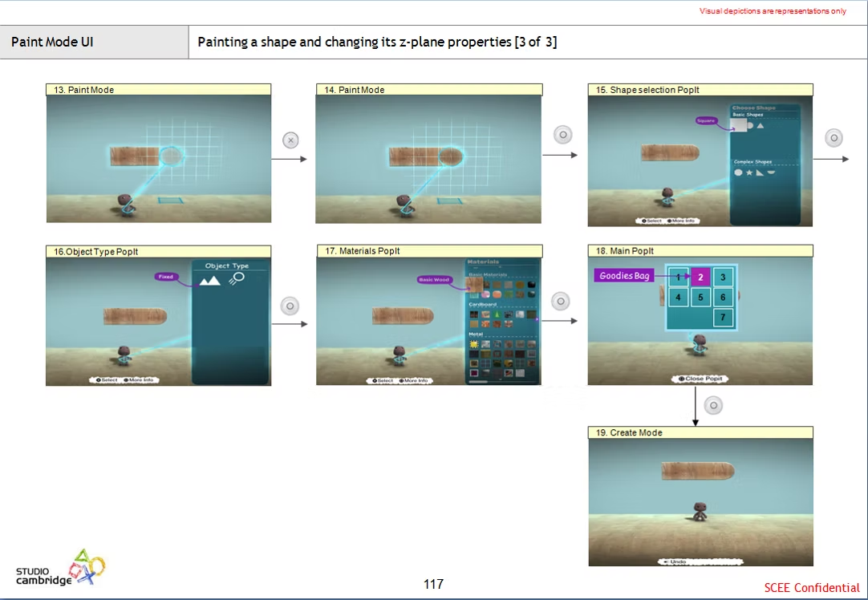
Task: Open Popit cell 1 in Main Popit
Action: pyautogui.click(x=678, y=278)
